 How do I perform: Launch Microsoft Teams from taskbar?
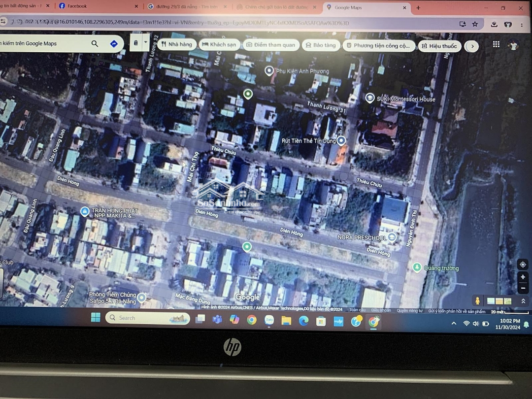click(x=217, y=319)
